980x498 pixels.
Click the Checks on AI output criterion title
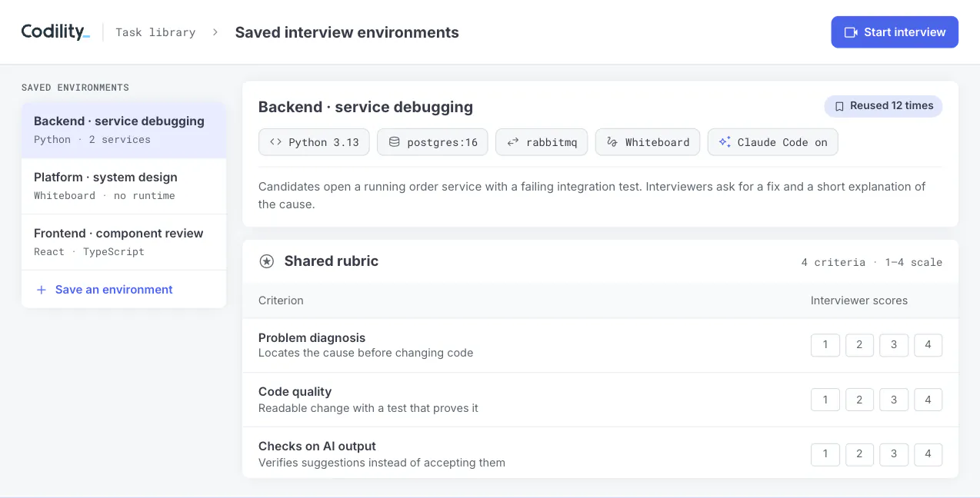(x=317, y=447)
